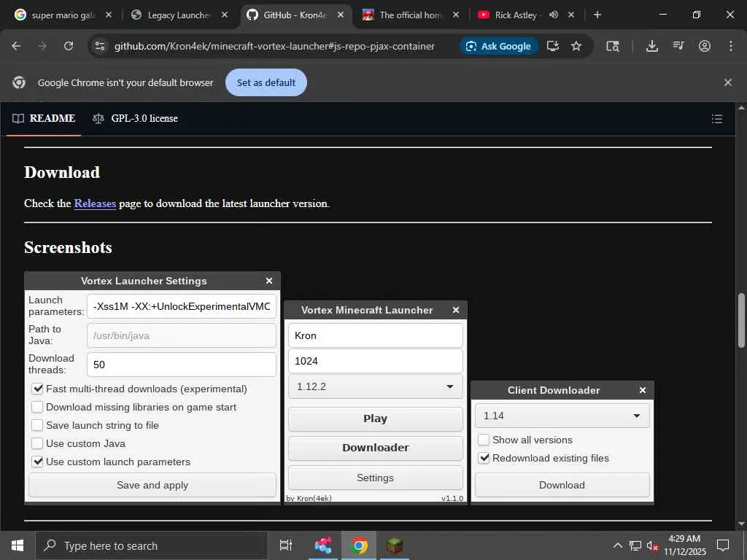This screenshot has height=560, width=747.
Task: Open site information icon in address bar
Action: 99,46
